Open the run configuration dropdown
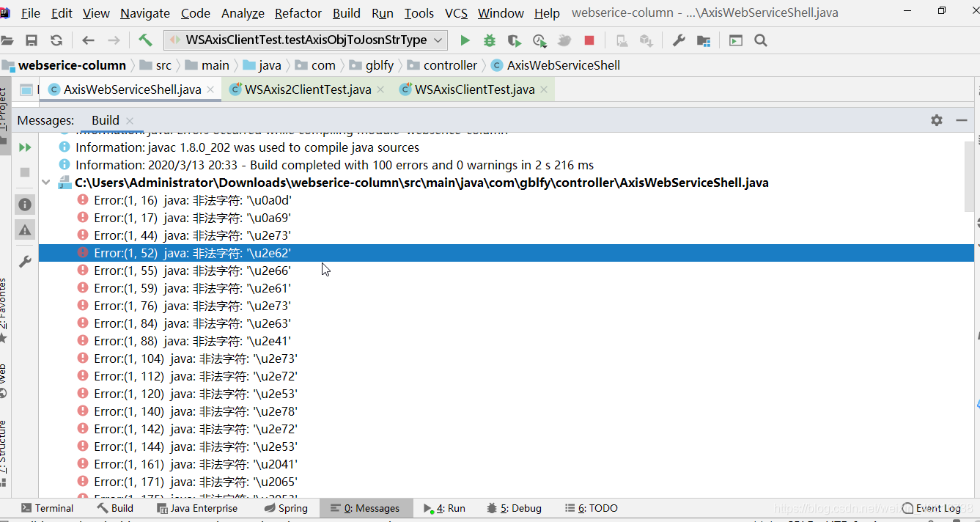 (306, 40)
